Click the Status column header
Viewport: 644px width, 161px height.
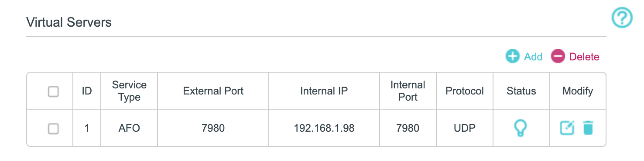(x=521, y=91)
